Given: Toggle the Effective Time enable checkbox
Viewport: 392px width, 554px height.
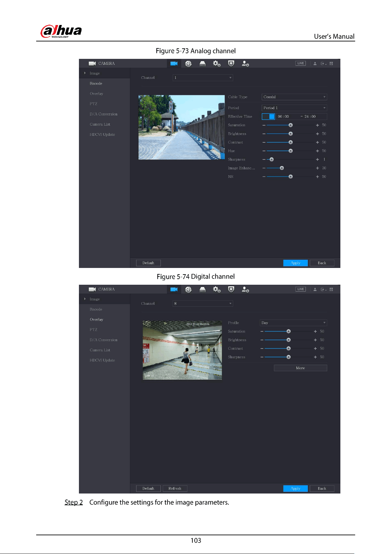Looking at the screenshot, I should (268, 116).
